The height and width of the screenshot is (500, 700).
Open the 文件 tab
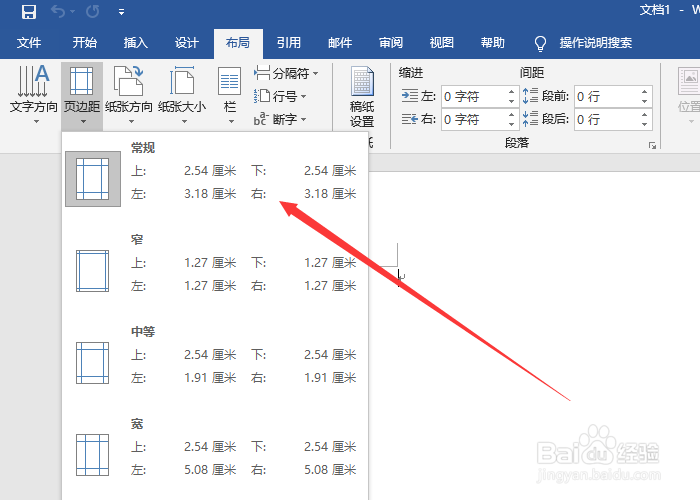pos(29,43)
